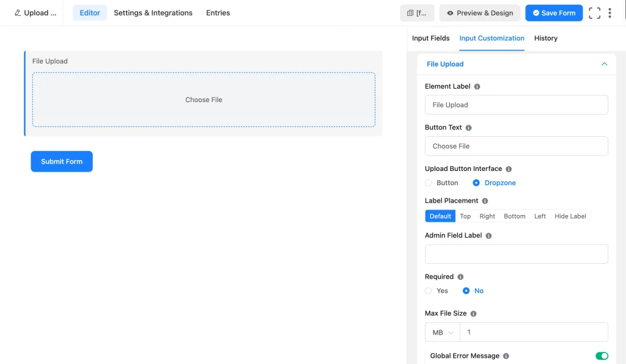Click the Upload form title
This screenshot has width=626, height=364.
40,13
